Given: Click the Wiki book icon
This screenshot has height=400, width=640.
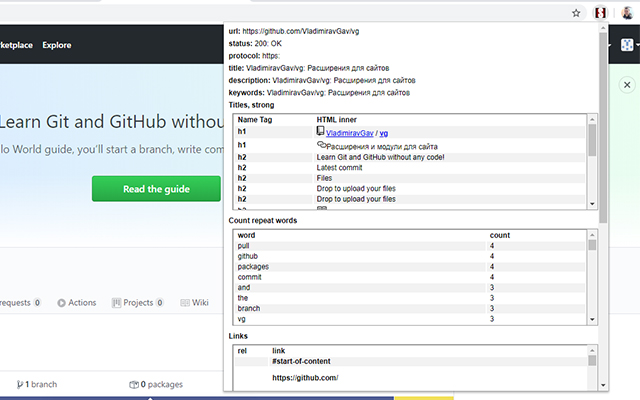Looking at the screenshot, I should pyautogui.click(x=185, y=303).
